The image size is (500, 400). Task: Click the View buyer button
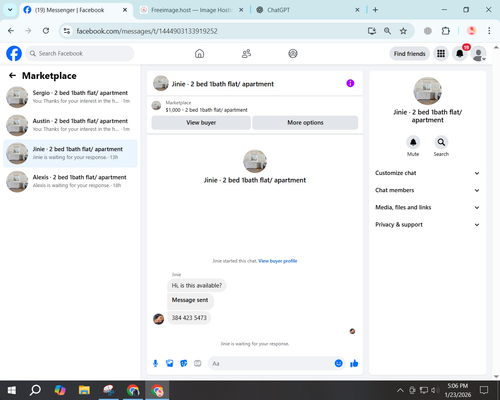[x=201, y=123]
